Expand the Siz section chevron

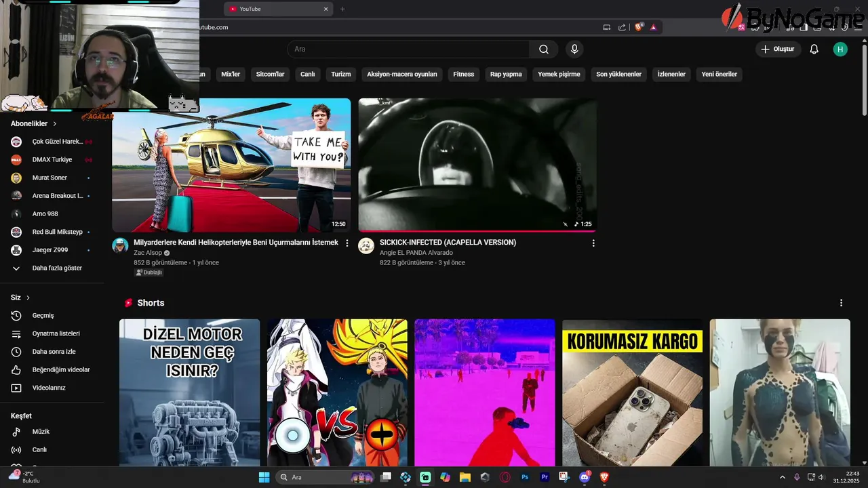coord(28,298)
